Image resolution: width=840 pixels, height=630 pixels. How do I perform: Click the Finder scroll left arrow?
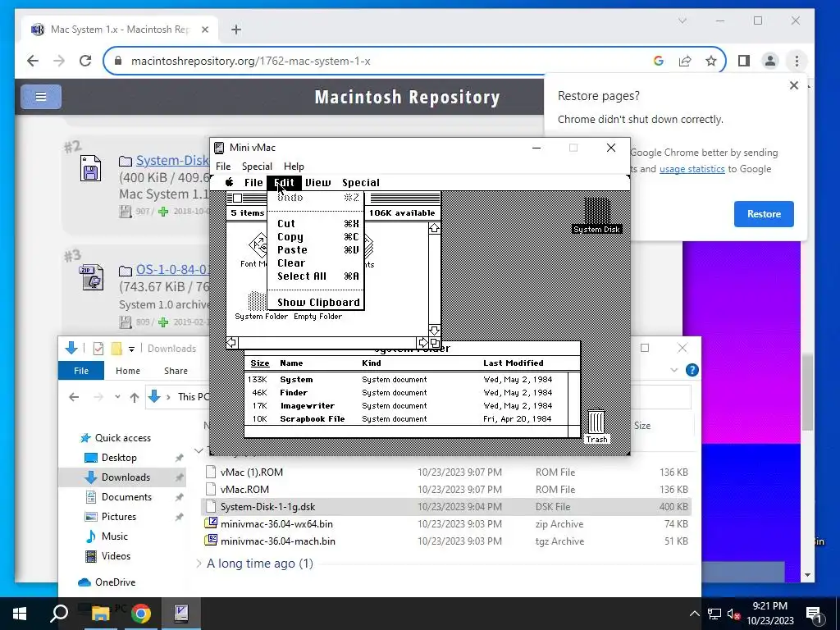tap(232, 342)
